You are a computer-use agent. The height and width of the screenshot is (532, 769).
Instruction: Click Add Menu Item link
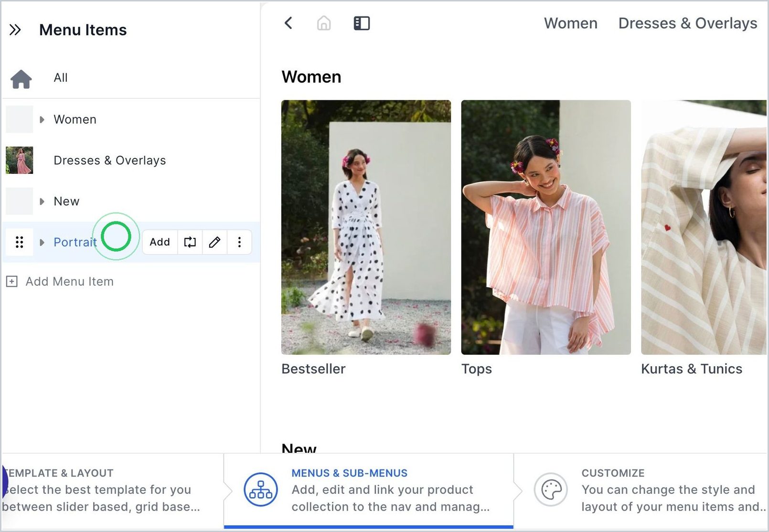click(x=70, y=281)
